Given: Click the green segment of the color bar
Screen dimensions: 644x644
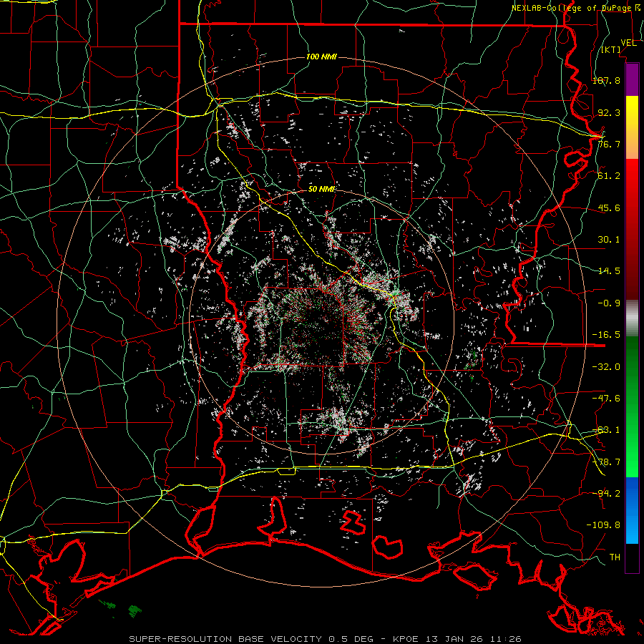Looking at the screenshot, I should (632, 406).
